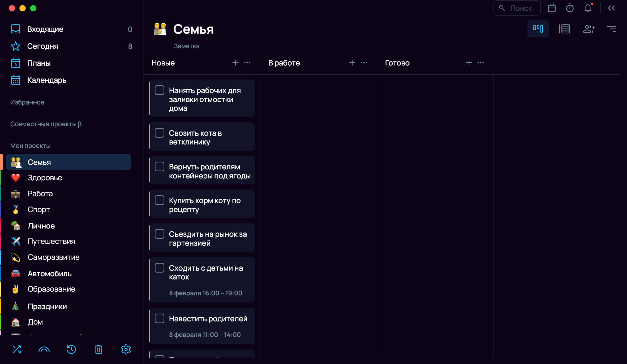Image resolution: width=627 pixels, height=364 pixels.
Task: Open the timer icon in top bar
Action: [570, 8]
